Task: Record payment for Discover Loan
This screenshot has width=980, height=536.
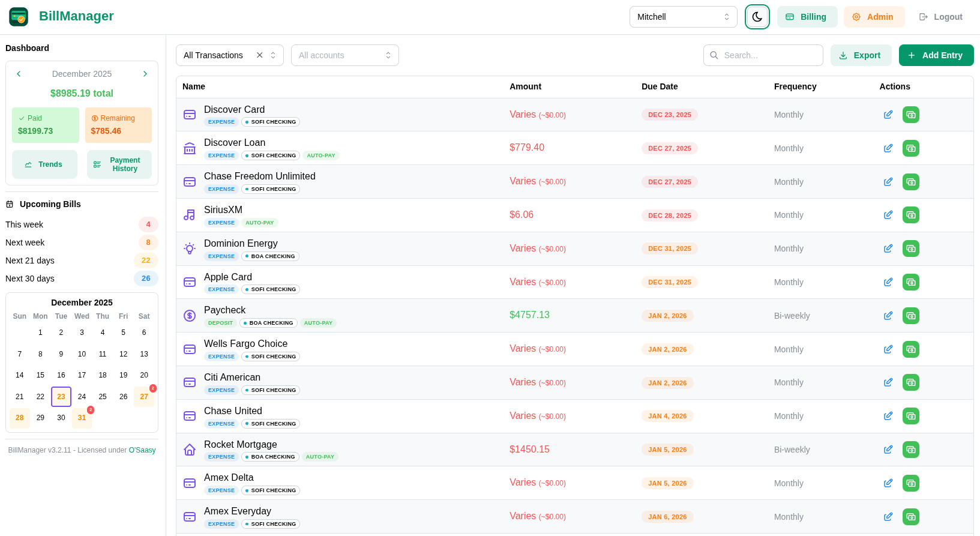Action: pos(911,148)
